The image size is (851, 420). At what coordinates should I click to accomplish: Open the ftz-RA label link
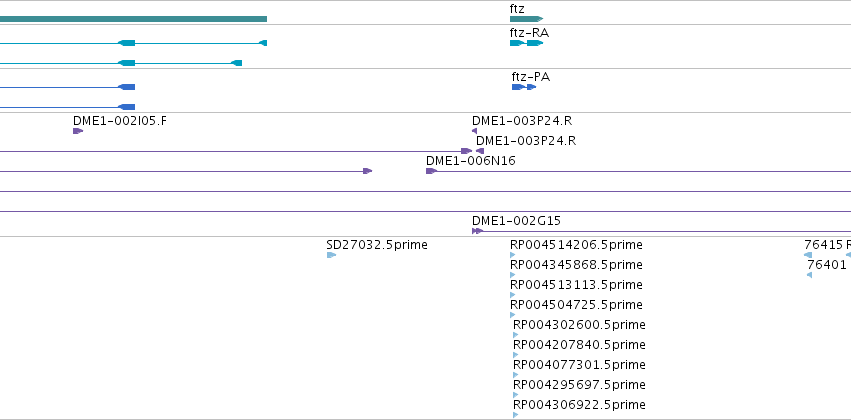pyautogui.click(x=529, y=33)
